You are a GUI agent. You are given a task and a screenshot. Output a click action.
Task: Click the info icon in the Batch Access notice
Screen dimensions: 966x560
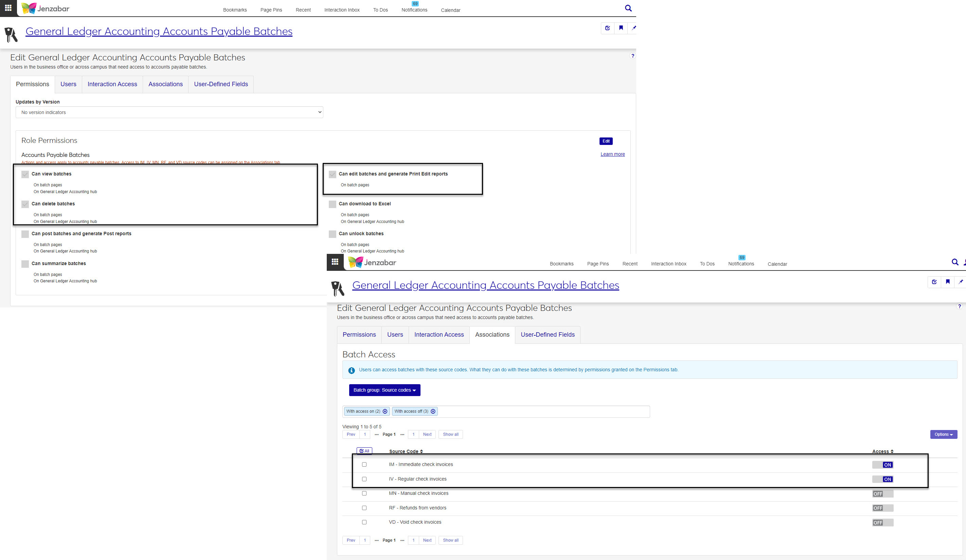pos(351,370)
